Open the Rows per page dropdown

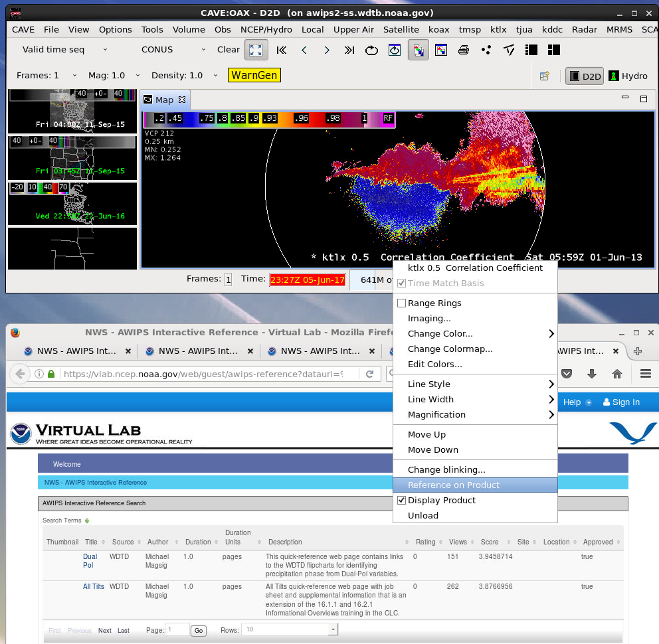(x=290, y=629)
